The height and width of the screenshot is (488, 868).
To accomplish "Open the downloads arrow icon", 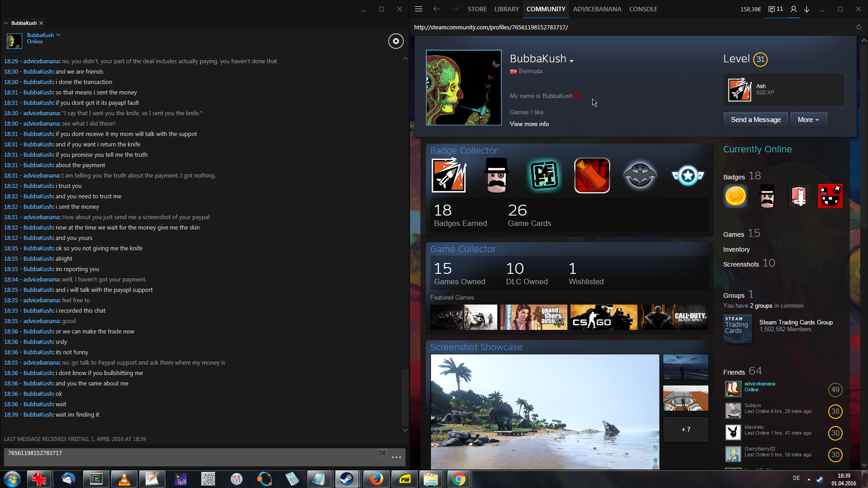I will 807,9.
